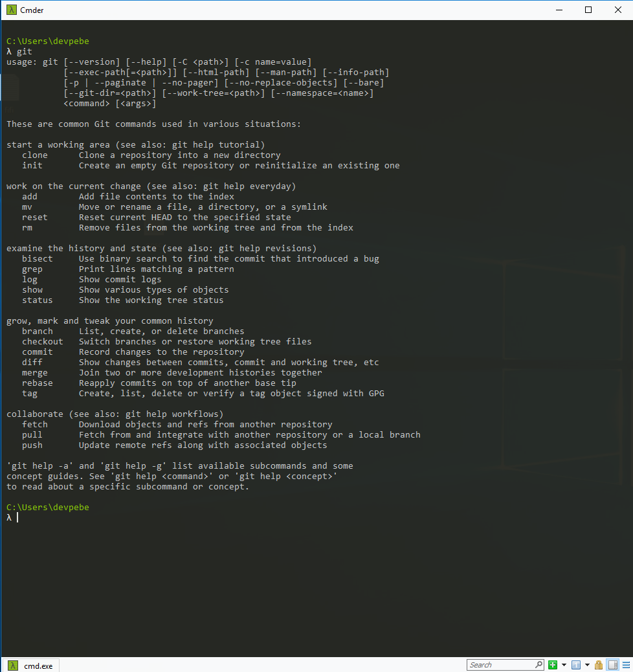Screen dimensions: 633x672
Task: Lock console input using the padlock icon
Action: 598,665
